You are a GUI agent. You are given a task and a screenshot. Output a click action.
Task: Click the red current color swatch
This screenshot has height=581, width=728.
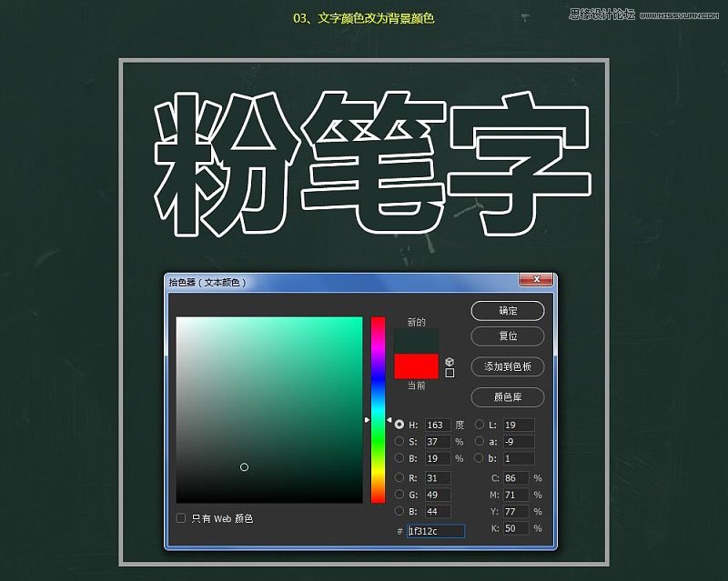click(417, 366)
